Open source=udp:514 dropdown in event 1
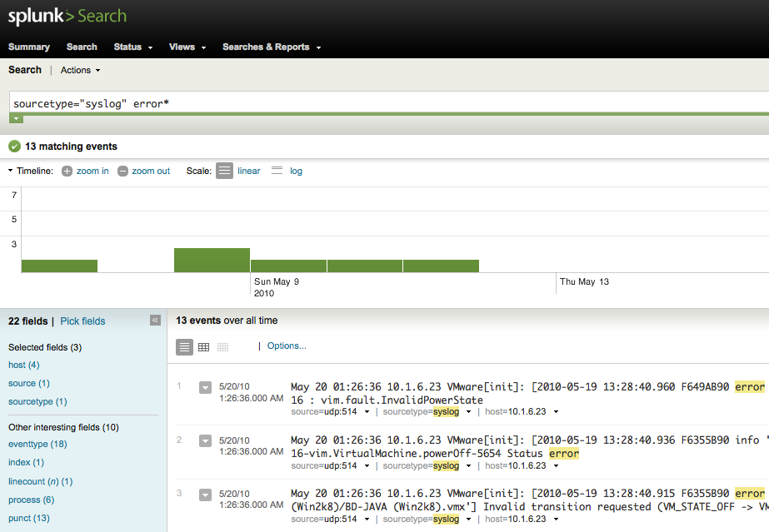Viewport: 769px width, 532px height. click(x=367, y=412)
